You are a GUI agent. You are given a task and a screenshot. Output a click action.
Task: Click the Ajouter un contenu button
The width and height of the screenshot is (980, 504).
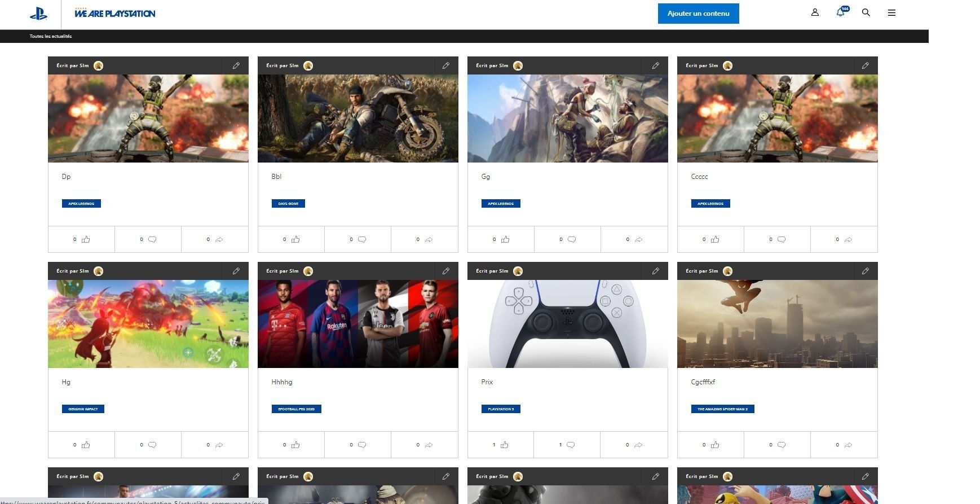[698, 14]
